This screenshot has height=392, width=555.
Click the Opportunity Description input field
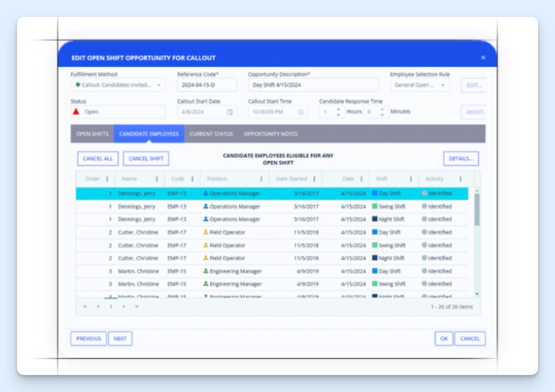click(313, 85)
